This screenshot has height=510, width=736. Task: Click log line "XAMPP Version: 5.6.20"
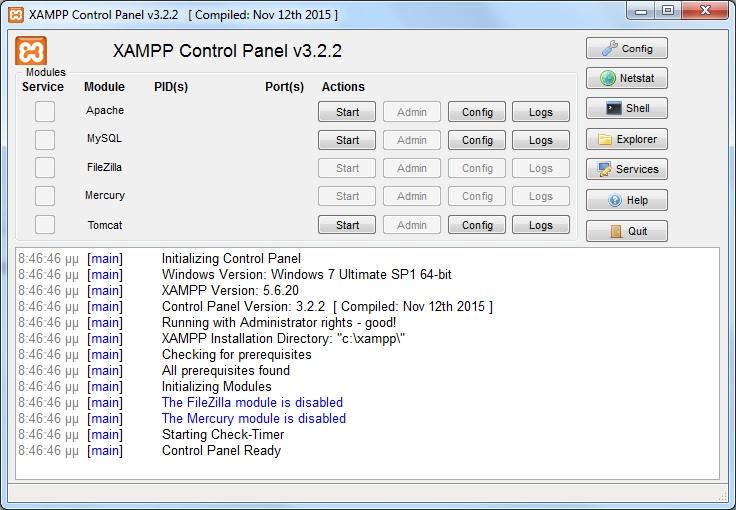(x=230, y=290)
